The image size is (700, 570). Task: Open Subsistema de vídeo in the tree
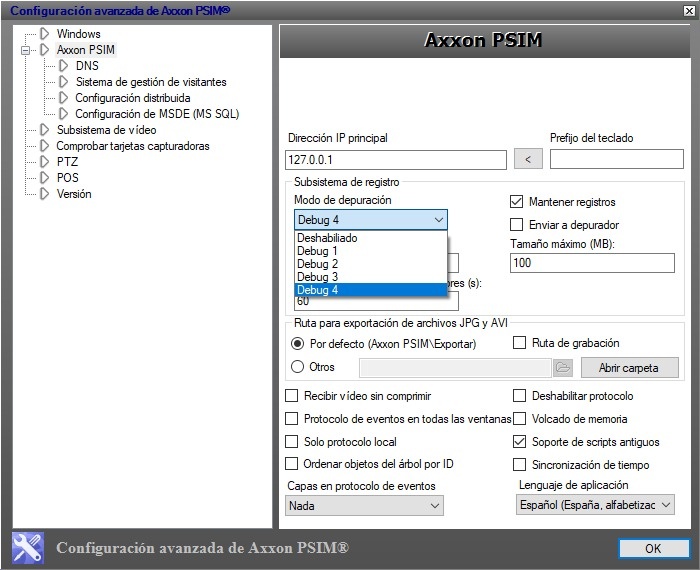pos(106,130)
